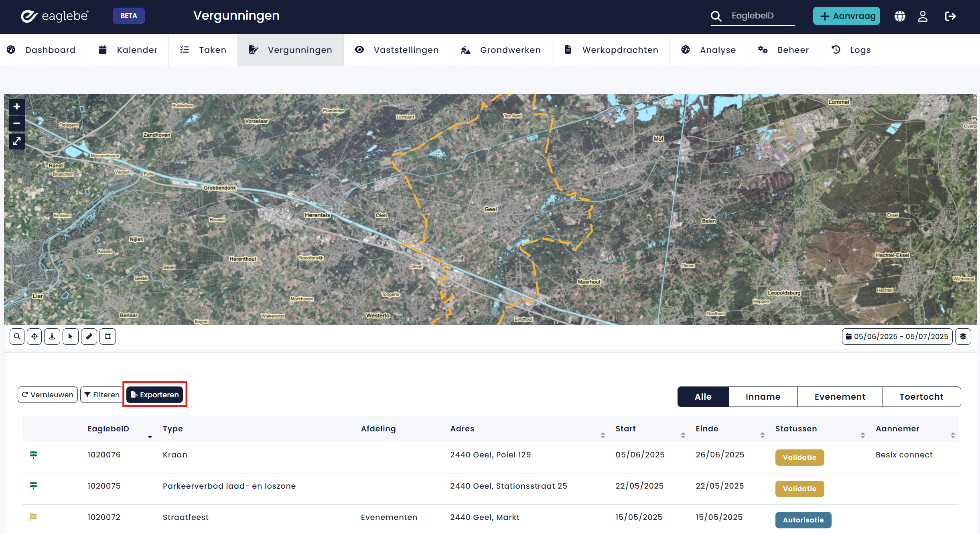Open the map layers menu
The height and width of the screenshot is (534, 980).
963,336
